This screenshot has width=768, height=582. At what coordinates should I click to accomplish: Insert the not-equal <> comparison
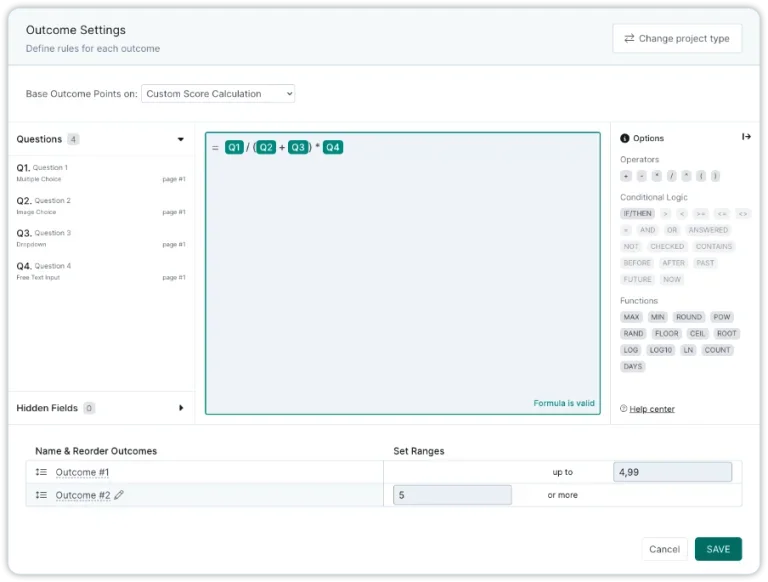pos(743,214)
